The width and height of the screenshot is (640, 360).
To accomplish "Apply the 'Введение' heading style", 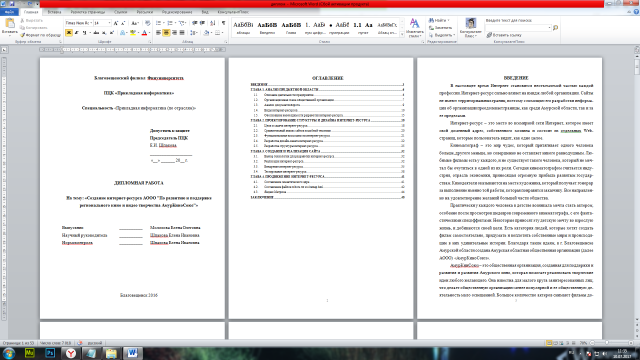I will click(x=267, y=28).
